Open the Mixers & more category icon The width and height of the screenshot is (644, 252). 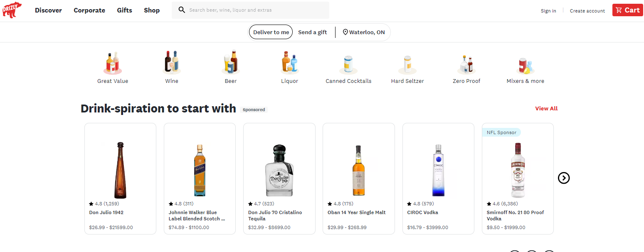(526, 66)
